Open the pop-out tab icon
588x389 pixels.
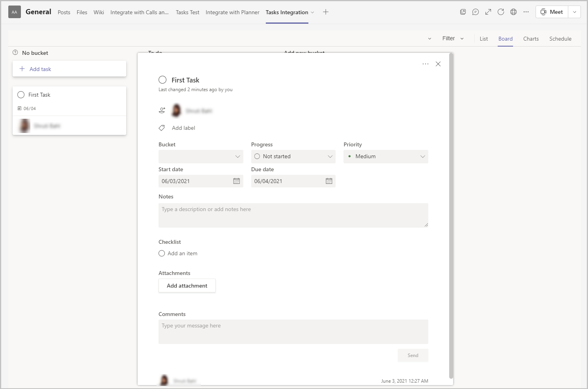(x=463, y=12)
